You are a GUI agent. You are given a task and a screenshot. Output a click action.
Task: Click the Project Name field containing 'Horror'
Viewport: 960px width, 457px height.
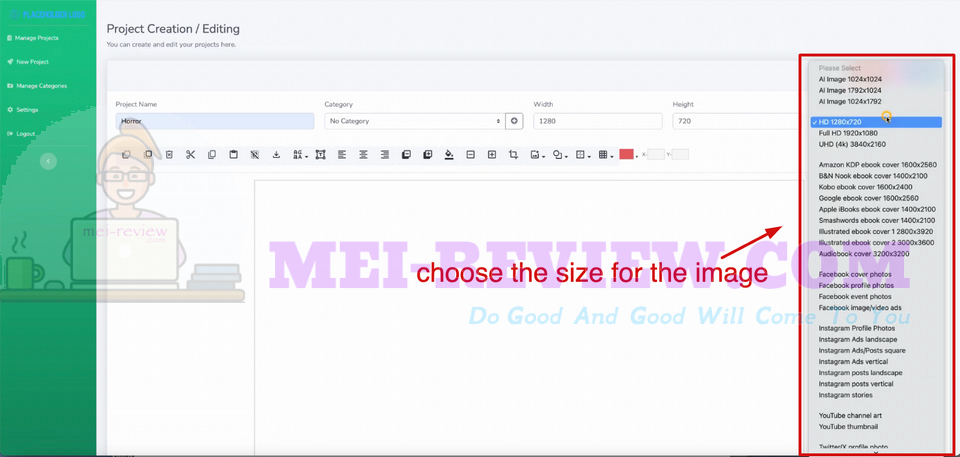[215, 121]
